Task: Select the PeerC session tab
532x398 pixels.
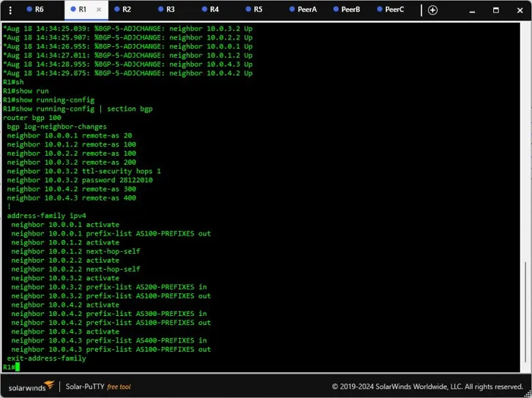Action: click(x=390, y=9)
